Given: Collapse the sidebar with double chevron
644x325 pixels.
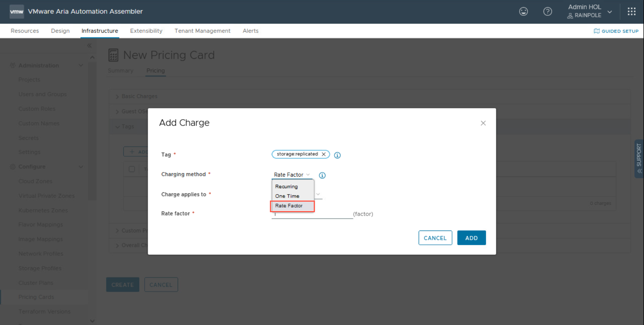Looking at the screenshot, I should [x=89, y=46].
